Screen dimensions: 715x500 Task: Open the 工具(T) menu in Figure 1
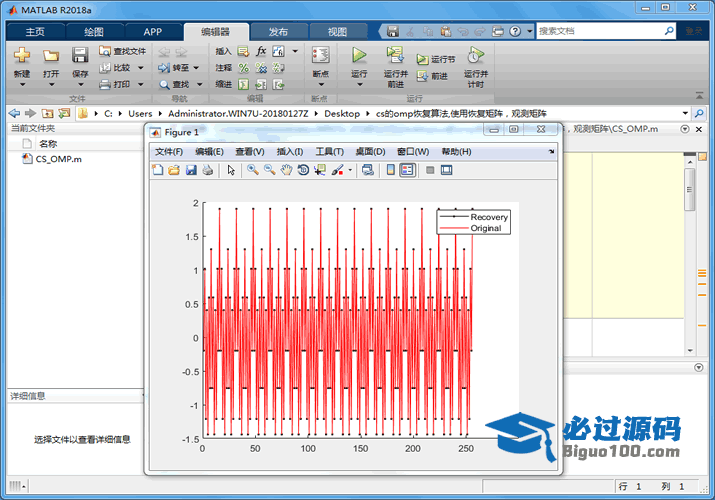point(329,151)
